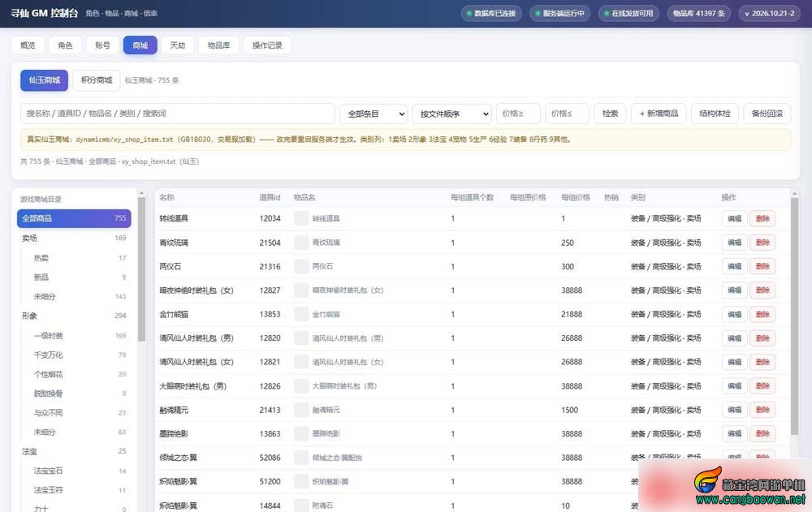This screenshot has height=512, width=812.
Task: Open the 操作记录 tab
Action: tap(267, 45)
